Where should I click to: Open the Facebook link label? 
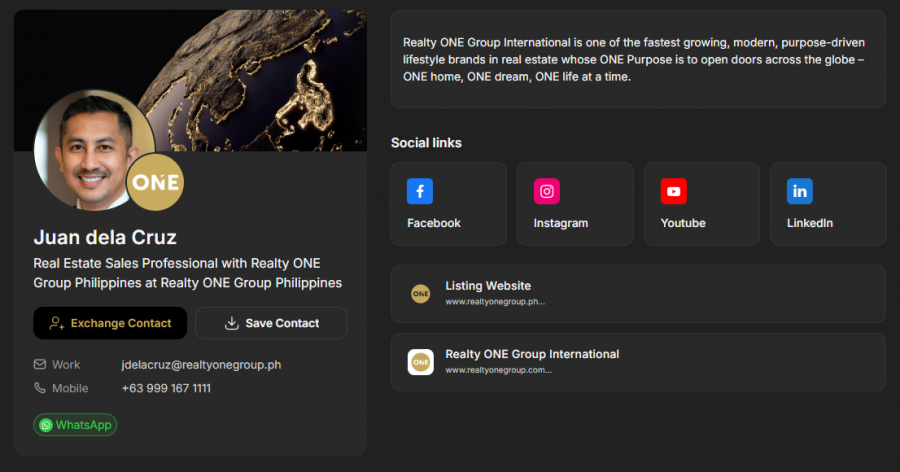click(434, 223)
